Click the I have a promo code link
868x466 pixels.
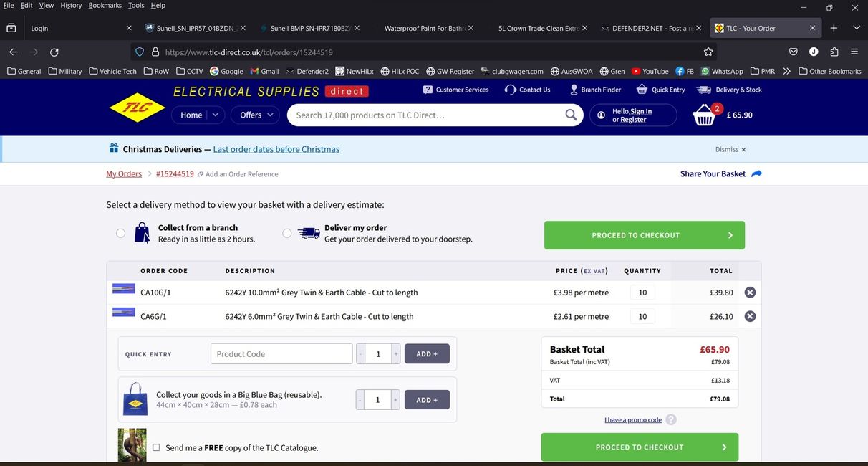(x=633, y=420)
